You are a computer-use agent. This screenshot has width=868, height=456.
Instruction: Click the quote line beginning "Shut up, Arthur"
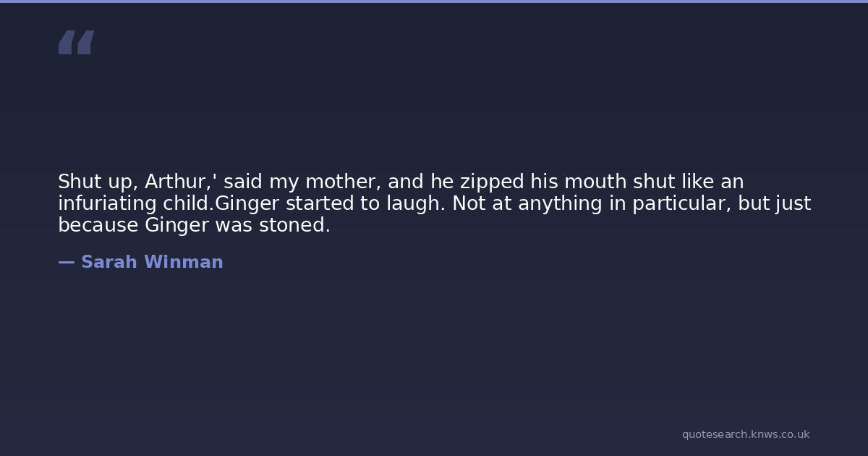coord(401,182)
